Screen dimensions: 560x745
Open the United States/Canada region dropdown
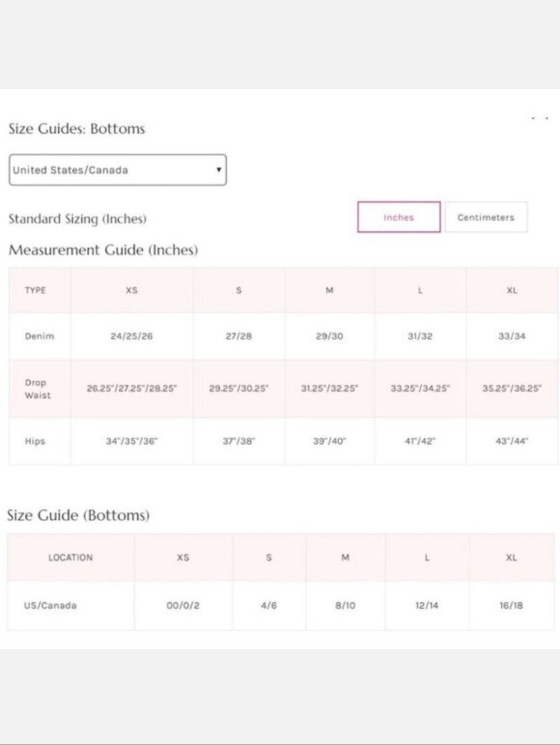[118, 170]
